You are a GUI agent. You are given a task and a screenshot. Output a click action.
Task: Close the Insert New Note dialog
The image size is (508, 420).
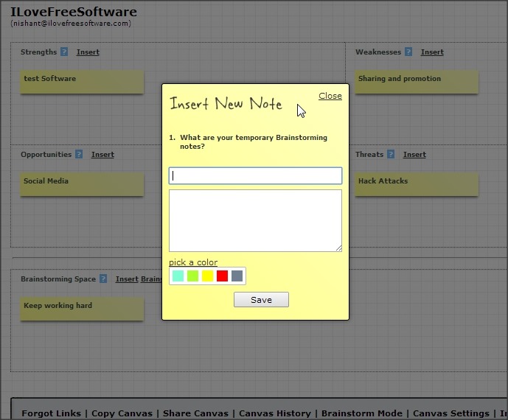[330, 96]
